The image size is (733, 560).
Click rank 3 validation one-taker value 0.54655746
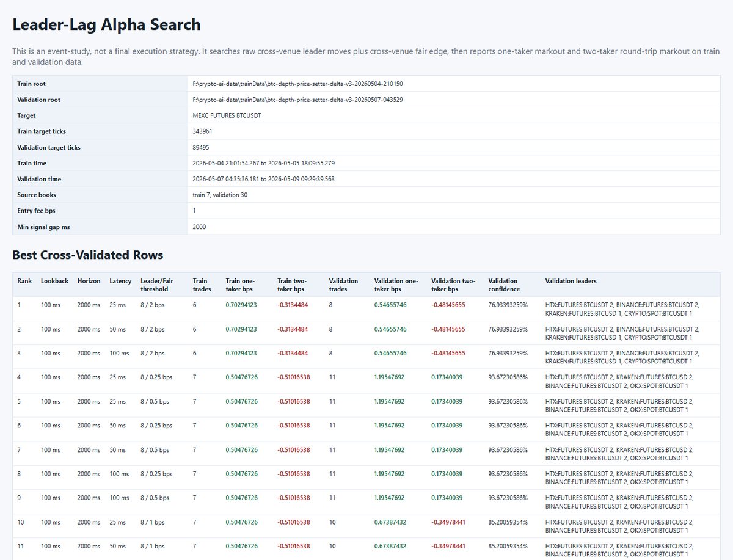pos(389,353)
